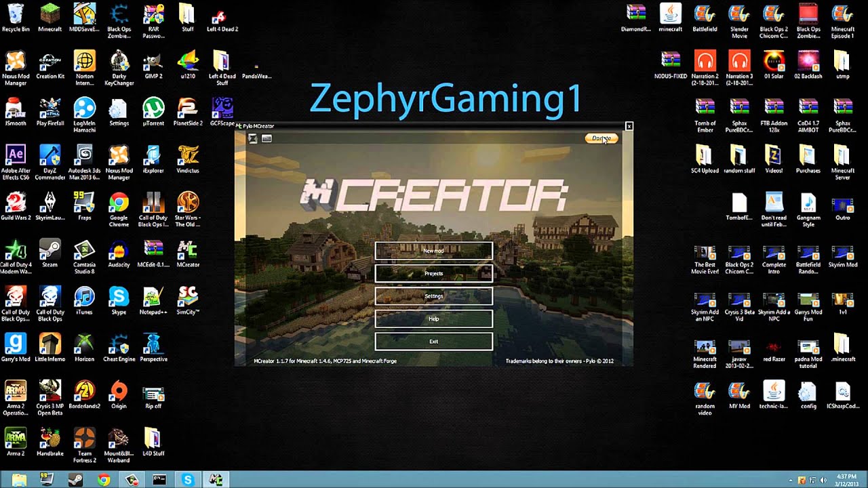868x488 pixels.
Task: Select the SimCity desktop icon
Action: click(x=187, y=301)
